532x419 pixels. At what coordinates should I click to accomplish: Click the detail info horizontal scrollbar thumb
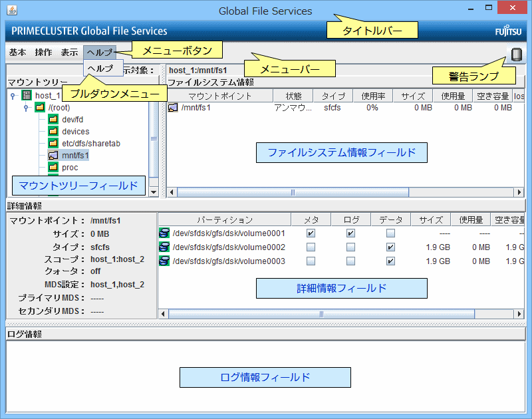[321, 314]
